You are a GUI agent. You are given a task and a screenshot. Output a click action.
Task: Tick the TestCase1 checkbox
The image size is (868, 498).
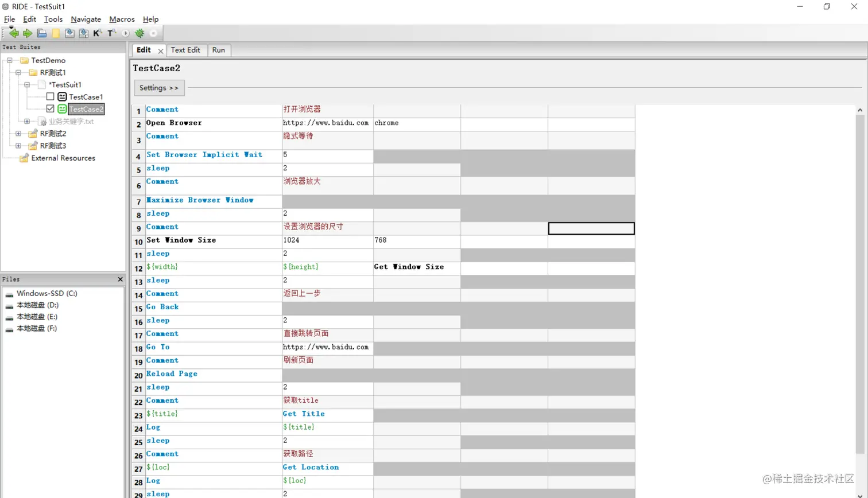click(x=51, y=97)
